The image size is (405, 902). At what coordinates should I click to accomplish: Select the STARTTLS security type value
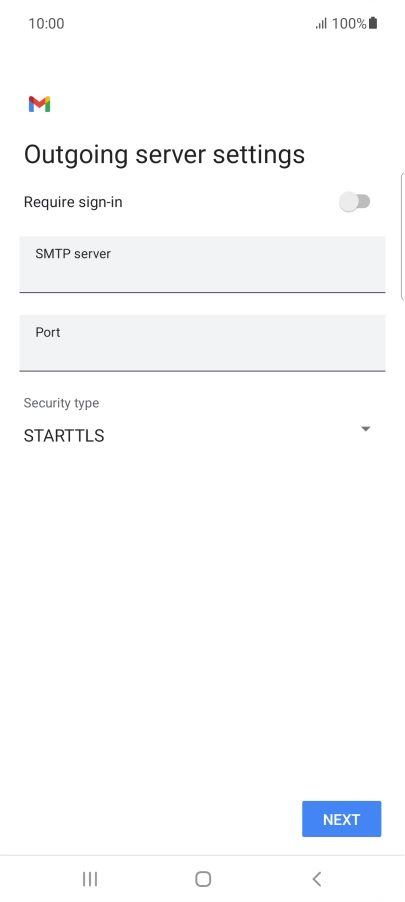[64, 436]
